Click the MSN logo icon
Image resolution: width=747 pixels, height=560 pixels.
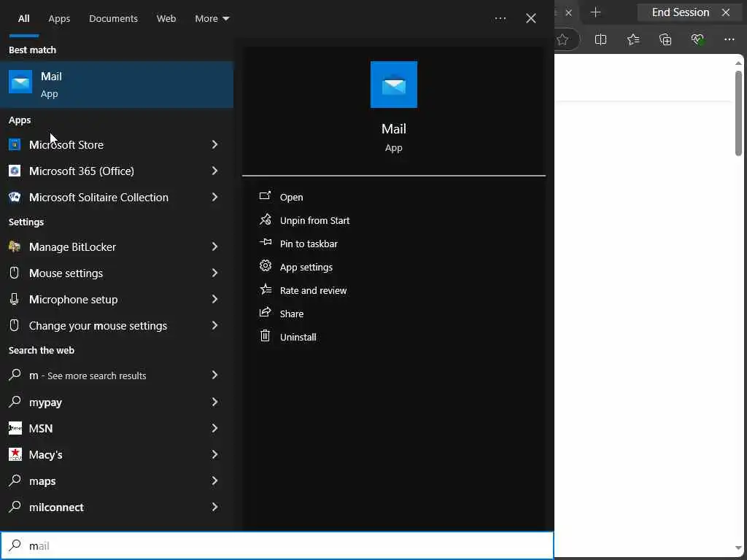(x=15, y=428)
